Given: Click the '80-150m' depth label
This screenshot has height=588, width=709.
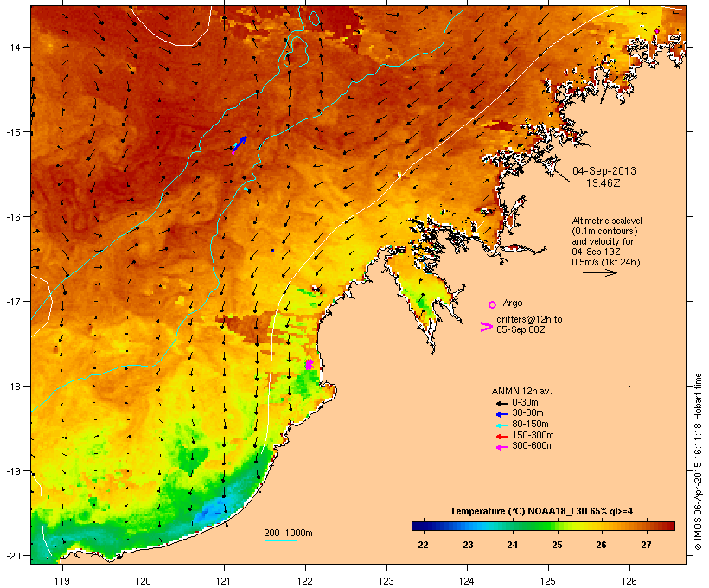Looking at the screenshot, I should point(530,425).
